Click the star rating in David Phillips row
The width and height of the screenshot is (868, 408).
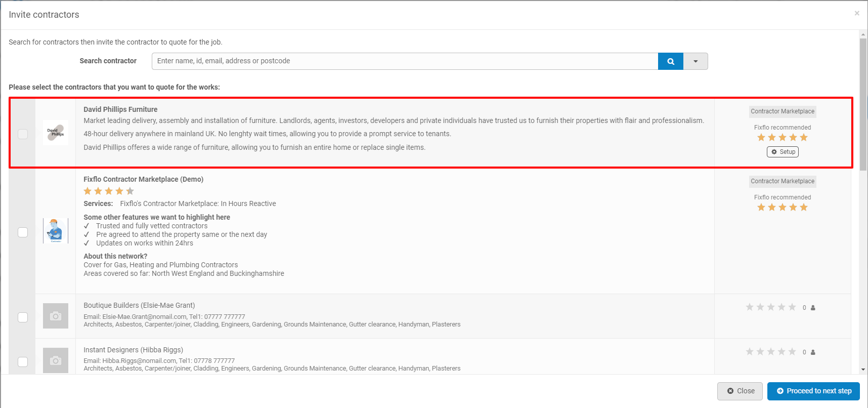point(783,138)
